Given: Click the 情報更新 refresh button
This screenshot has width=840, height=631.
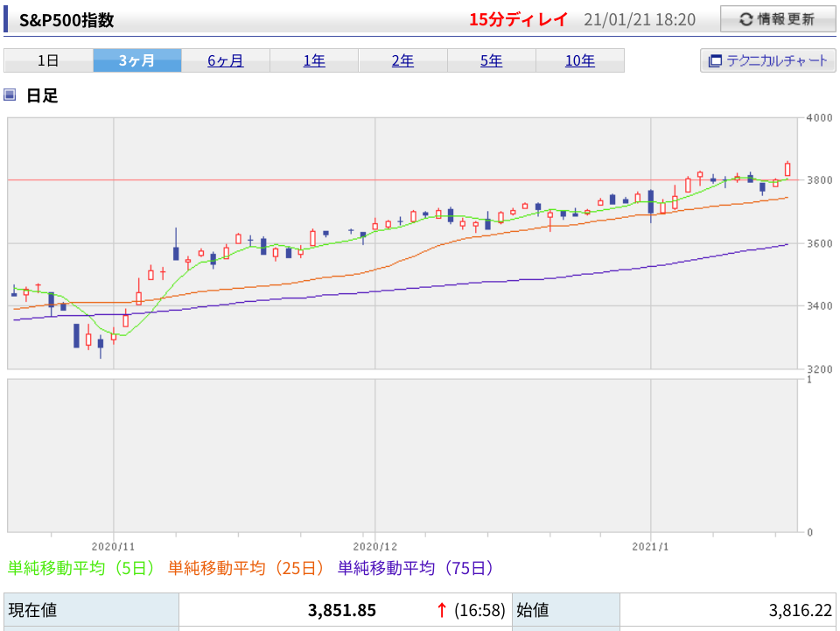Looking at the screenshot, I should click(x=778, y=20).
